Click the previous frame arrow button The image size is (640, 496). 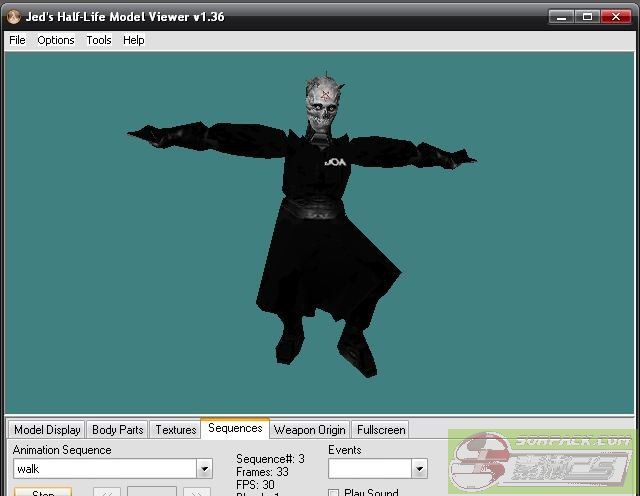[x=108, y=493]
